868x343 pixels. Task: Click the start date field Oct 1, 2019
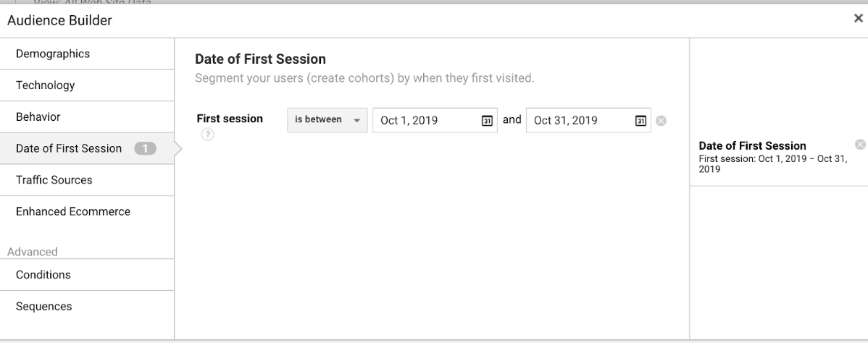tap(435, 120)
